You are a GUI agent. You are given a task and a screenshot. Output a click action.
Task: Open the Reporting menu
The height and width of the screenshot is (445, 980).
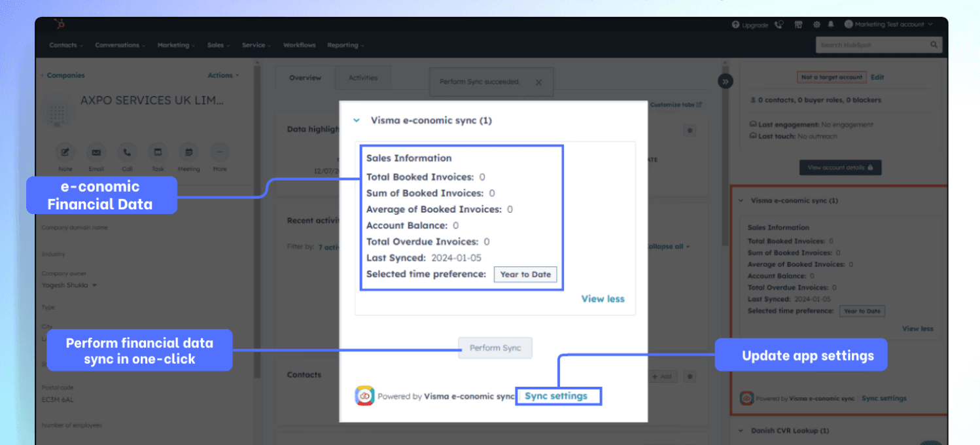tap(345, 45)
